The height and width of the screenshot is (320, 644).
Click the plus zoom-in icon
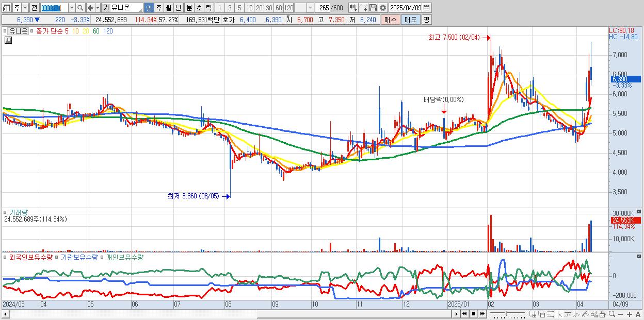click(x=629, y=314)
